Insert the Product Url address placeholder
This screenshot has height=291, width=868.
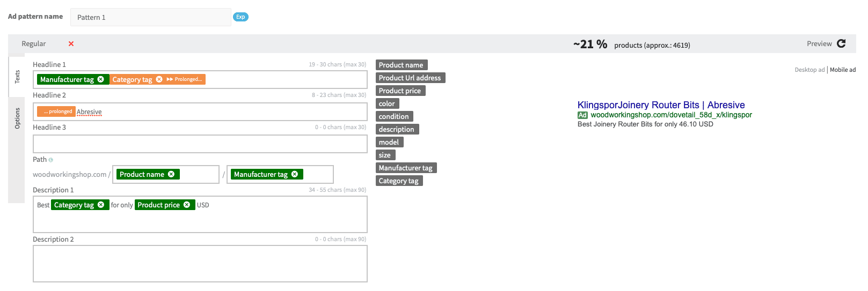click(410, 78)
